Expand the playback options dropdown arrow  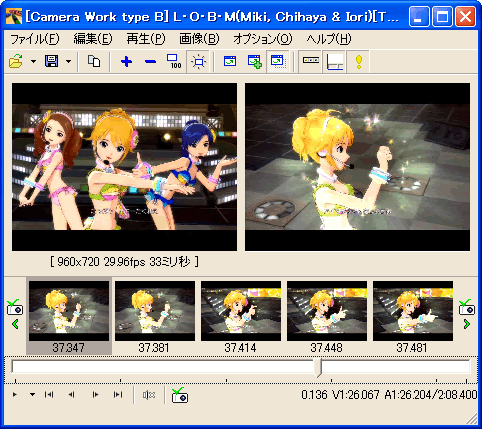32,395
